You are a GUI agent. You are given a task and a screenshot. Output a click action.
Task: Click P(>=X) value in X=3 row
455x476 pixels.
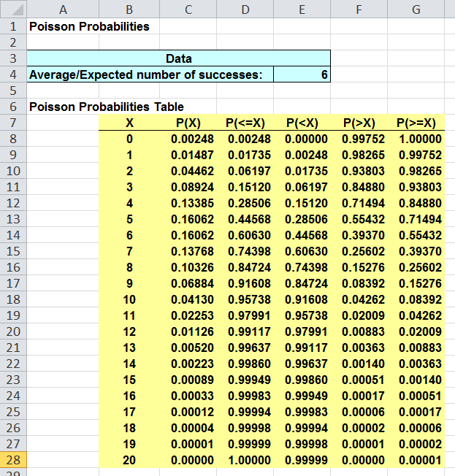(x=416, y=187)
